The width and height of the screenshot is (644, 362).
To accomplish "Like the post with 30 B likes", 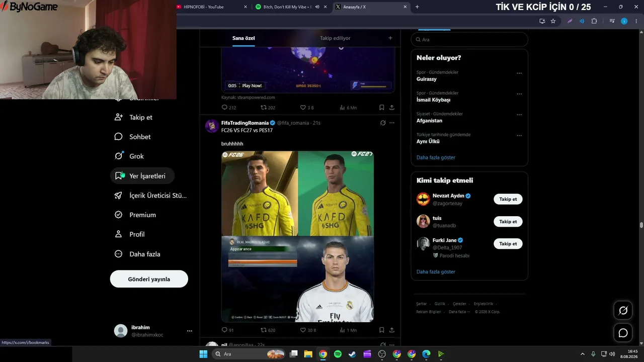I will [308, 330].
